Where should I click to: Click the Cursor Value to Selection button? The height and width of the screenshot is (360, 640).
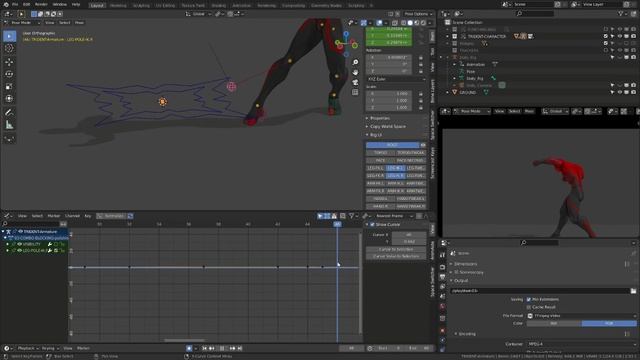point(396,256)
